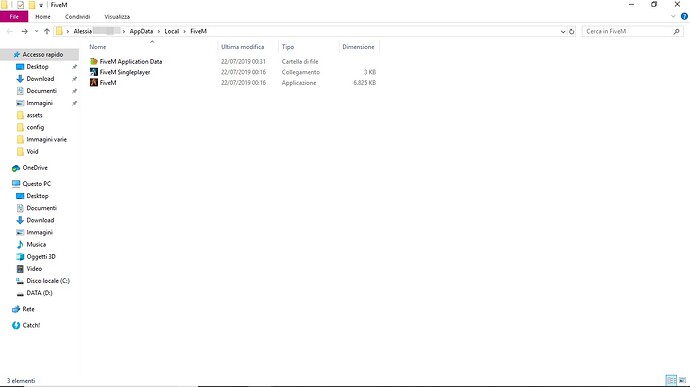Open the quick access toolbar customize dropdown
The image size is (690, 387).
tap(41, 5)
